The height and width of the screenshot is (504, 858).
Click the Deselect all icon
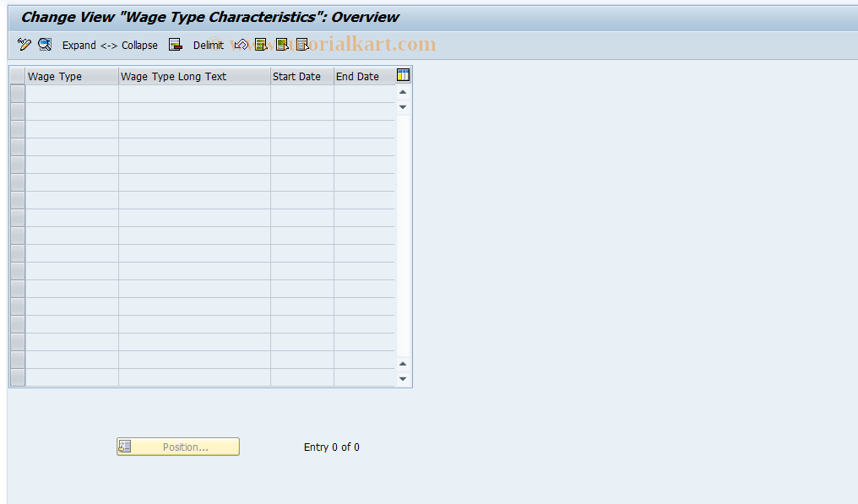(302, 45)
